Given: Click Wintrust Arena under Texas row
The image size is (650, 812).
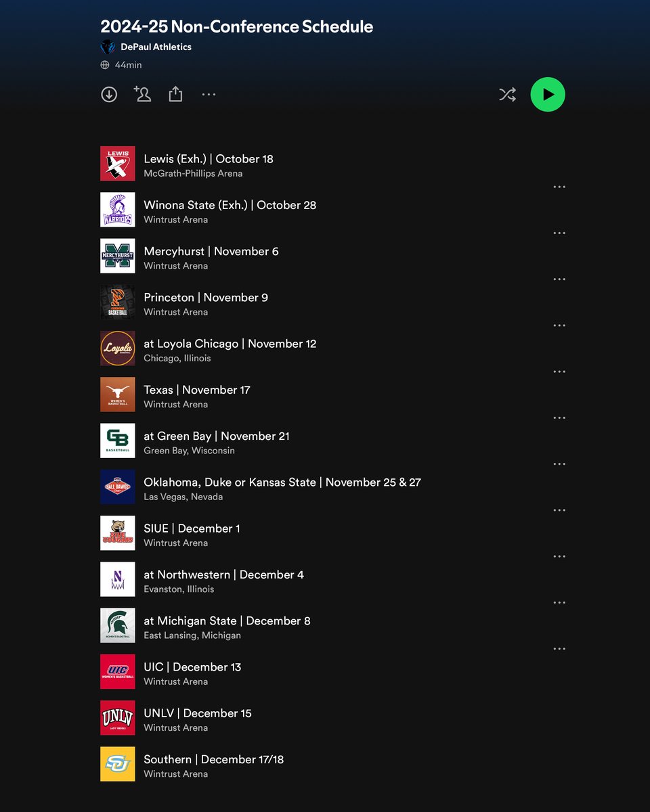Looking at the screenshot, I should tap(176, 404).
